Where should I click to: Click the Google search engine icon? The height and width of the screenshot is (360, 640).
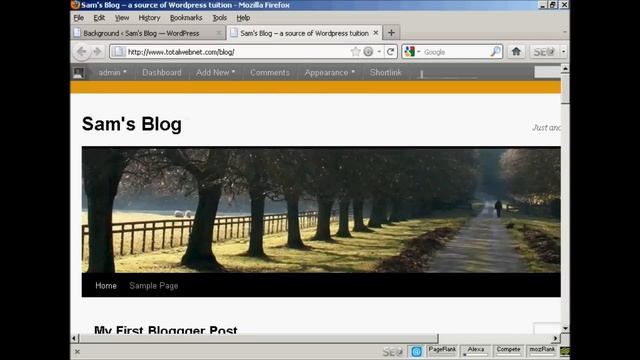pyautogui.click(x=409, y=51)
